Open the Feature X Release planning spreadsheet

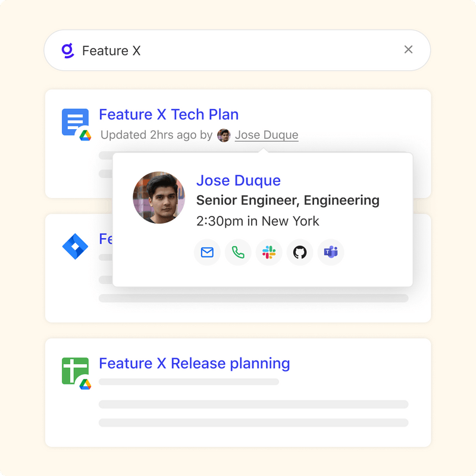pos(194,363)
